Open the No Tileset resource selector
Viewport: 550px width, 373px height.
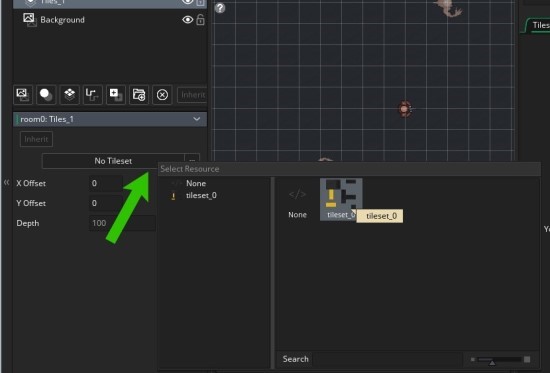113,161
